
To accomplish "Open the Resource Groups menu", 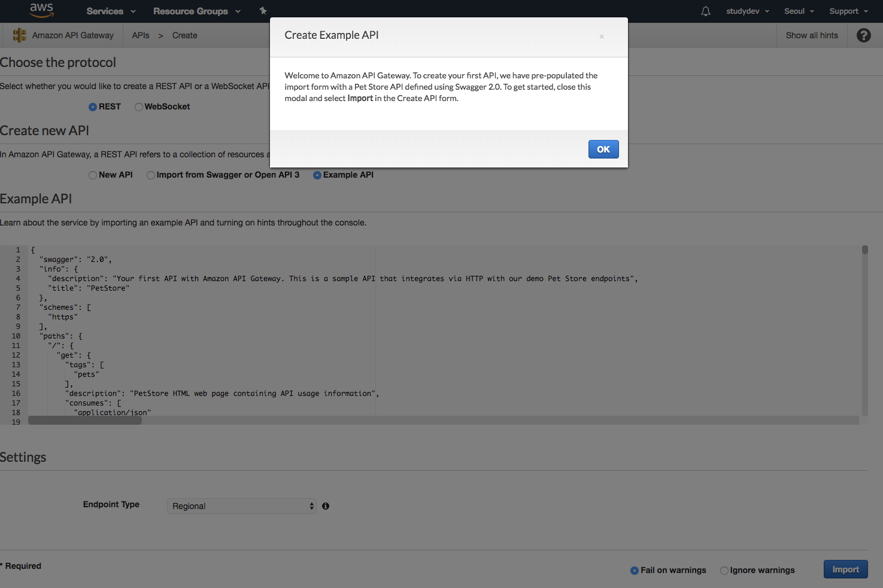I will click(x=197, y=11).
